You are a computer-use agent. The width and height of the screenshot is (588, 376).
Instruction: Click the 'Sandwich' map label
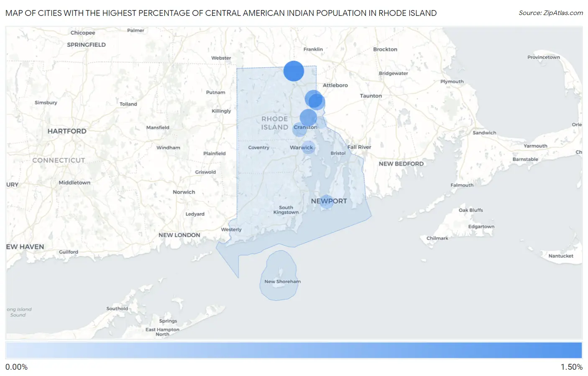coord(484,133)
